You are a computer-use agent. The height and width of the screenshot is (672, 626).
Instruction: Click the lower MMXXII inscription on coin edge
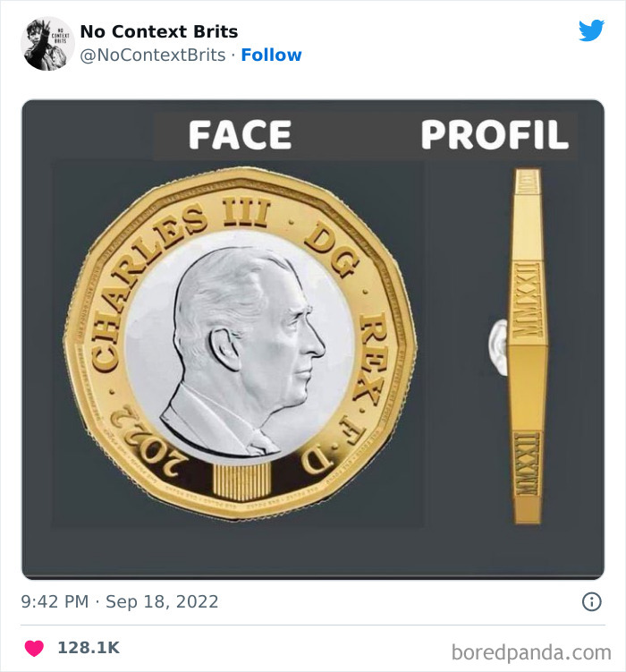(528, 465)
